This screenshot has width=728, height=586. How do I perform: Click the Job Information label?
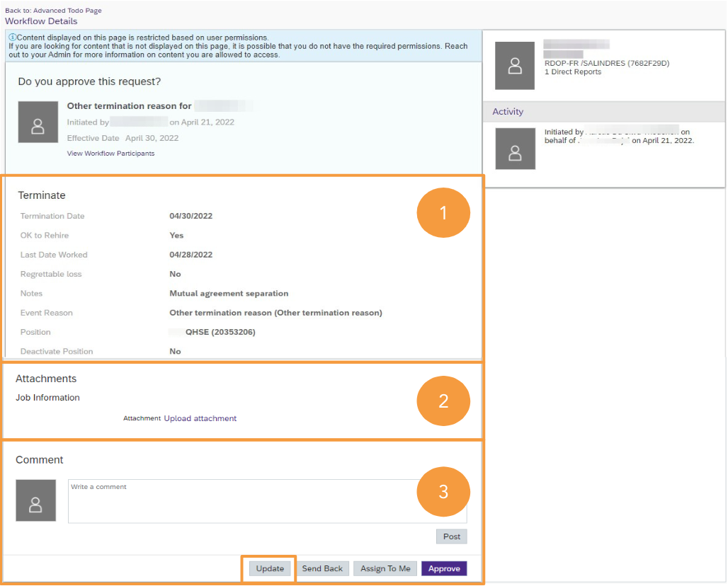tap(47, 397)
